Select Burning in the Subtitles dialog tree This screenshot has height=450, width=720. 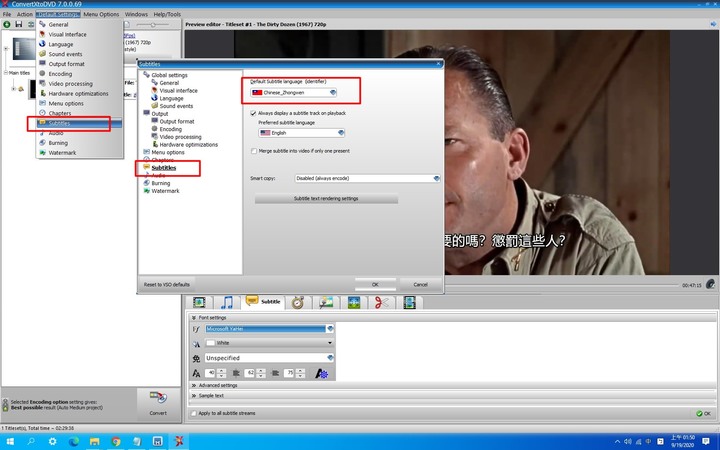coord(160,183)
